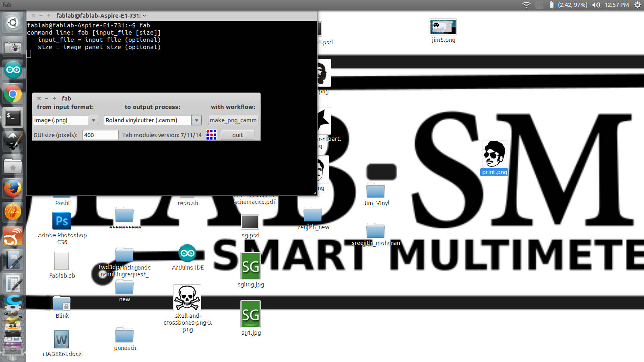Screen dimensions: 644x362
Task: Open the input format dropdown arrow
Action: (93, 120)
